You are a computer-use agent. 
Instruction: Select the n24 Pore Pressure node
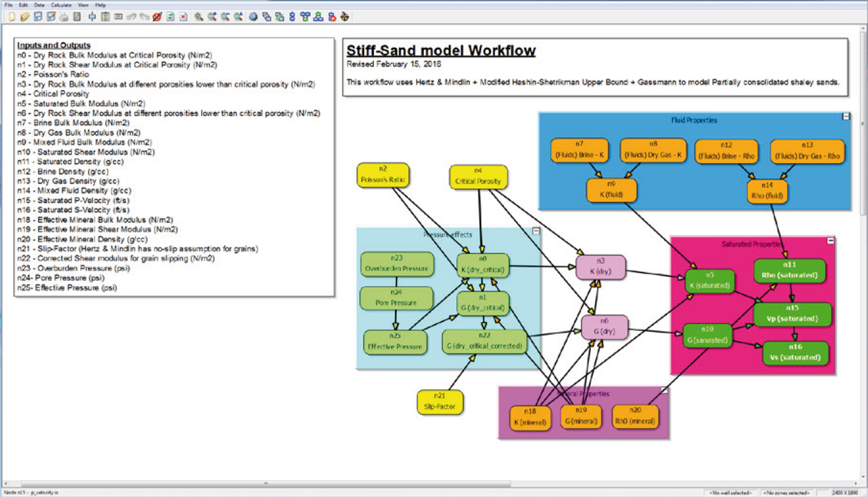click(396, 298)
